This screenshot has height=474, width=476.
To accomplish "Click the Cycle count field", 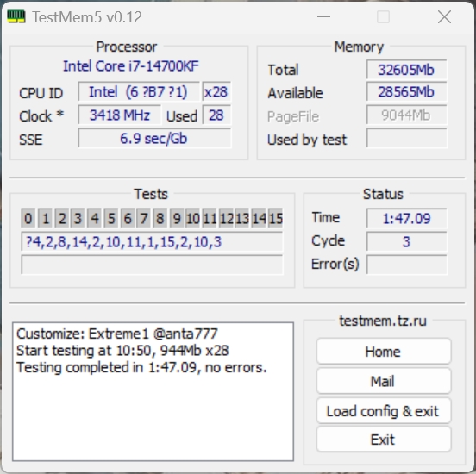I will [x=406, y=241].
